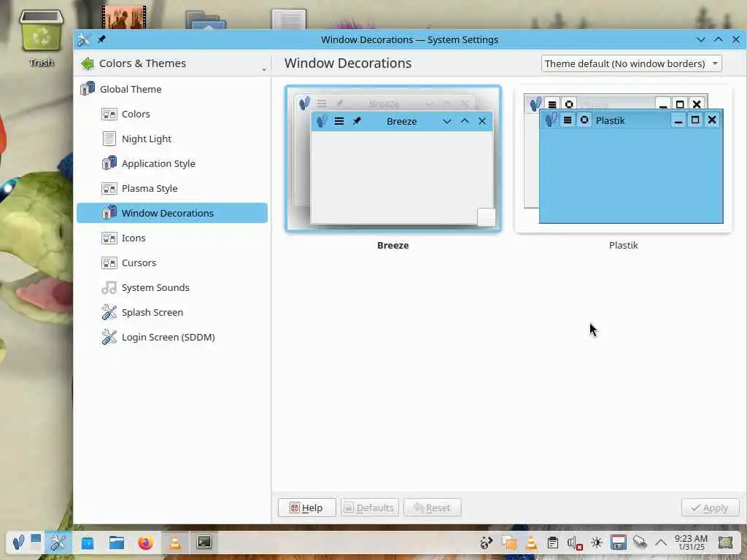Image resolution: width=747 pixels, height=560 pixels.
Task: Open the file manager from the taskbar
Action: click(x=117, y=542)
